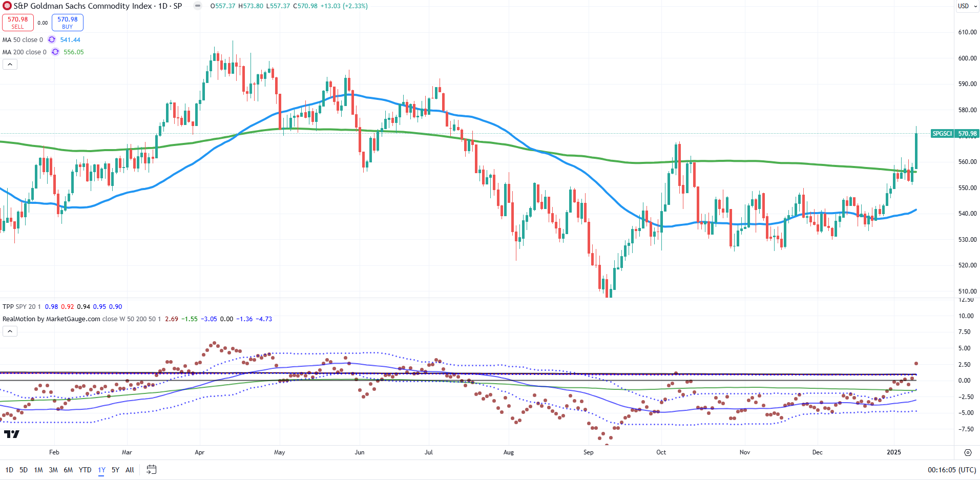Select the 1M time range
Viewport: 980px width, 480px height.
[x=38, y=470]
